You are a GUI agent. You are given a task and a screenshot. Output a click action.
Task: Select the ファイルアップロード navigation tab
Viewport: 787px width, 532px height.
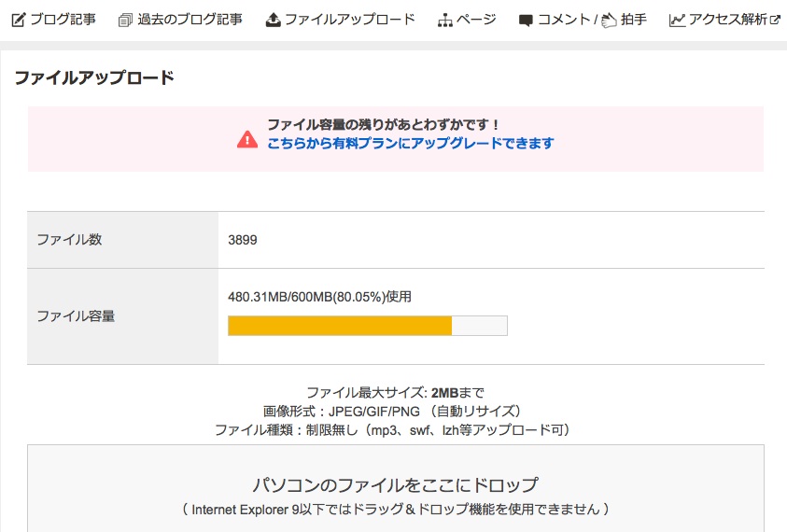tap(349, 20)
